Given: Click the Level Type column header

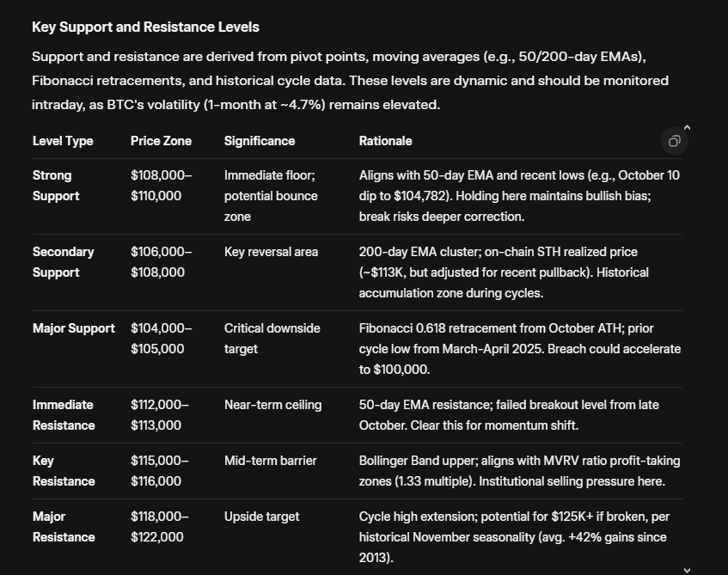Looking at the screenshot, I should [63, 141].
